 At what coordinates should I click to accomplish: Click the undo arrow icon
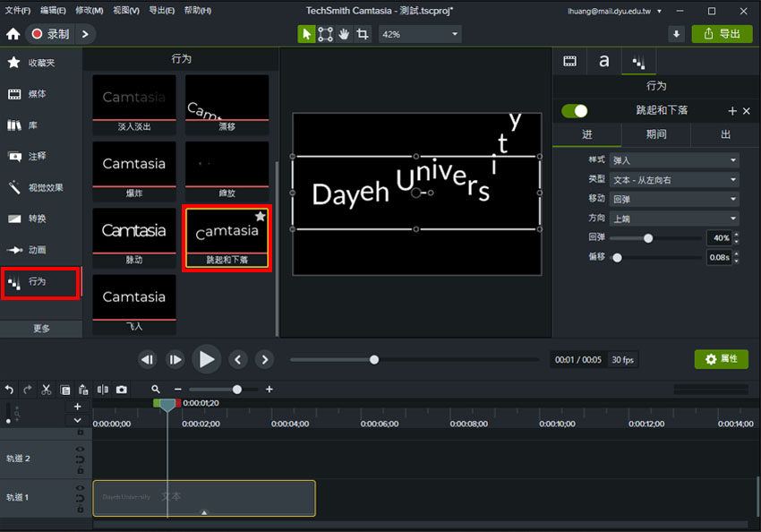click(x=9, y=390)
